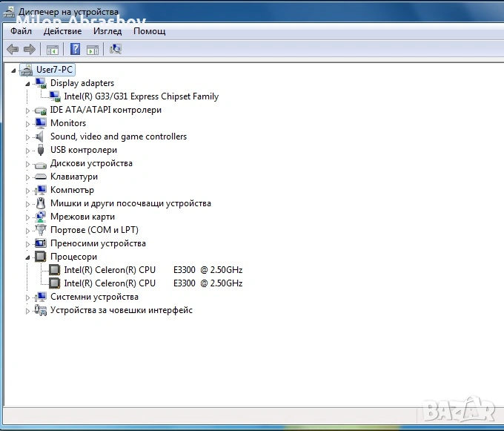
Task: Select the second Intel Celeron E3300 processor
Action: [153, 283]
